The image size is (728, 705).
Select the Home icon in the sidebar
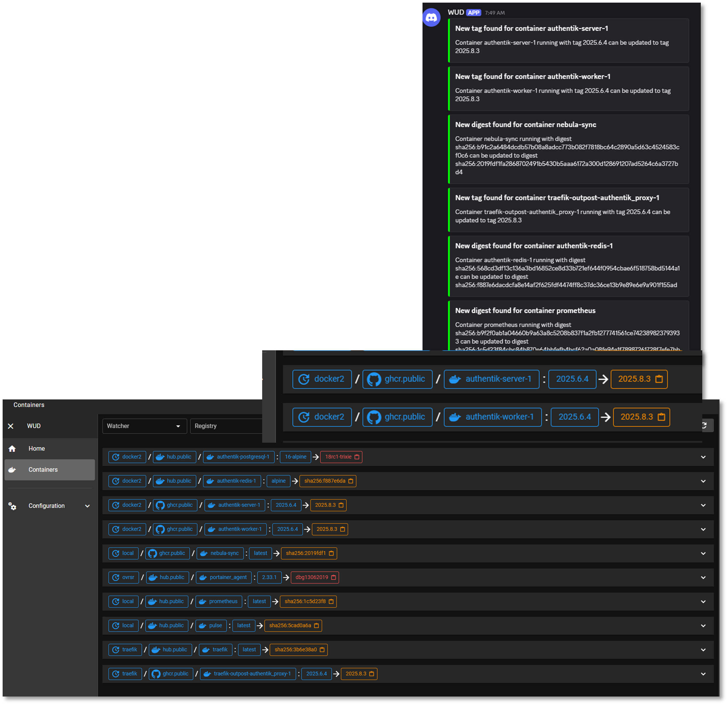point(12,449)
